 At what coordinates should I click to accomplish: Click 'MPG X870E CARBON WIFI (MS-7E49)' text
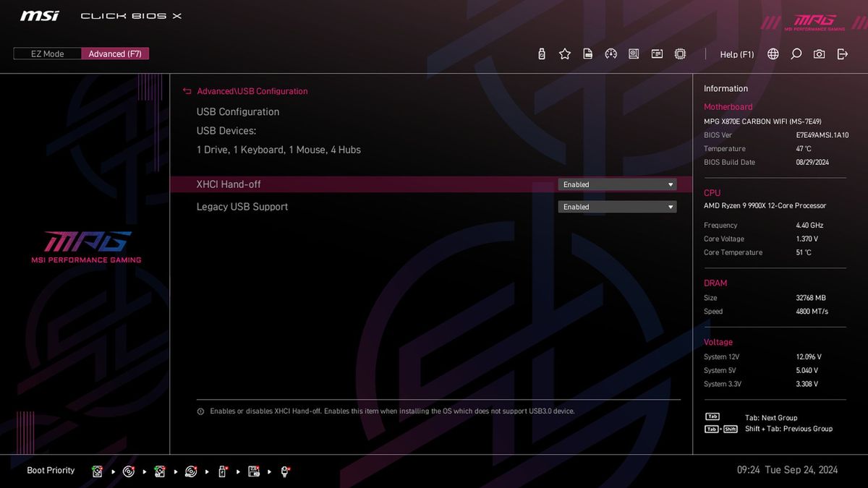762,121
